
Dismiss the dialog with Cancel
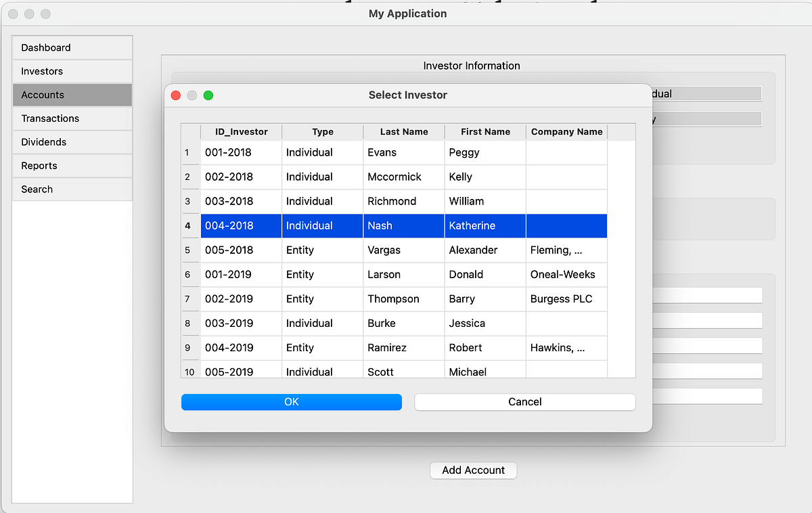click(524, 401)
